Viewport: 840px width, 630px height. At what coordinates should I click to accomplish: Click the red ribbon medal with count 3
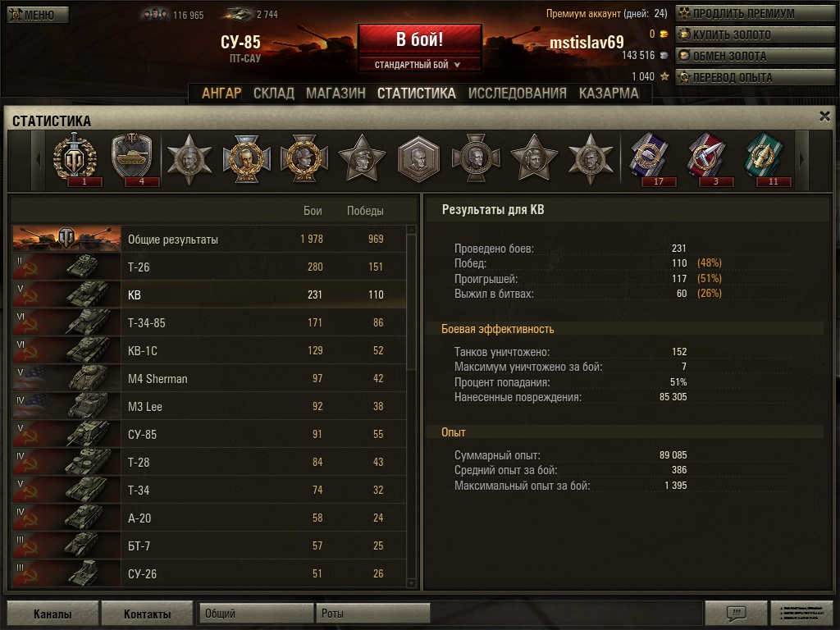(x=706, y=159)
